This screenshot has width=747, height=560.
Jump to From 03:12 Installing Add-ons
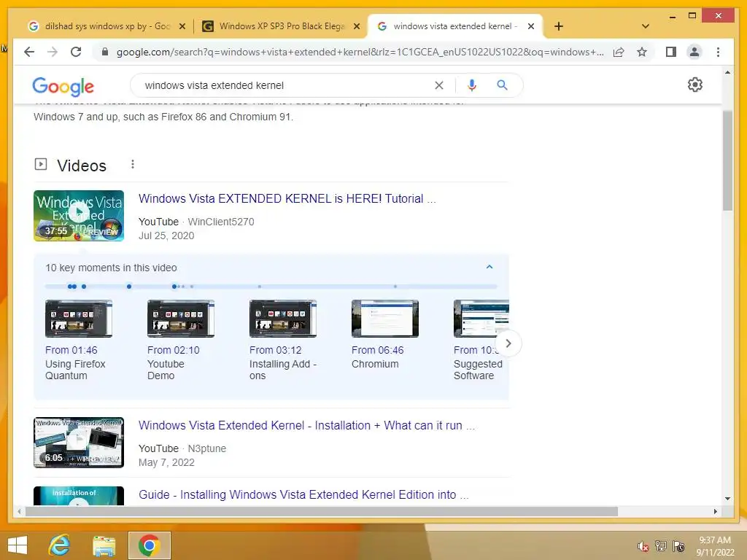tap(283, 363)
